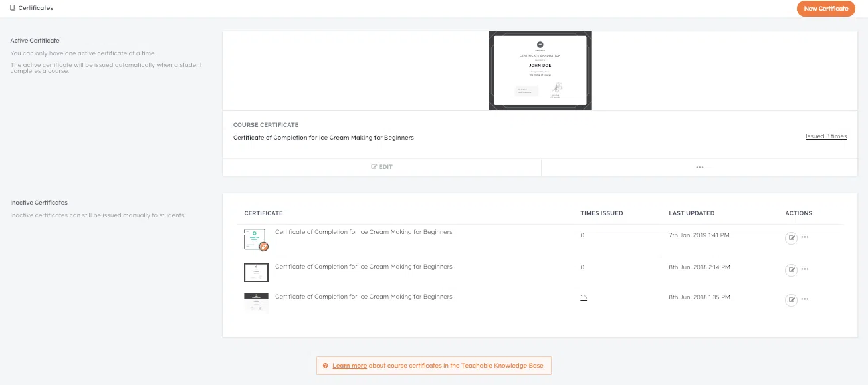This screenshot has width=868, height=385.
Task: Click the Active Certificate section heading
Action: pyautogui.click(x=35, y=41)
